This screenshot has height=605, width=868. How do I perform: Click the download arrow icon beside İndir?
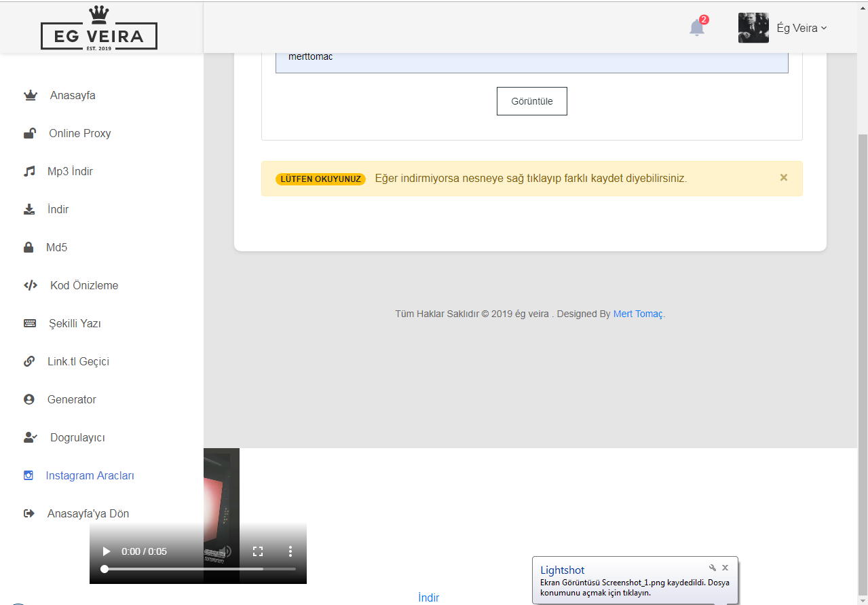click(x=29, y=209)
